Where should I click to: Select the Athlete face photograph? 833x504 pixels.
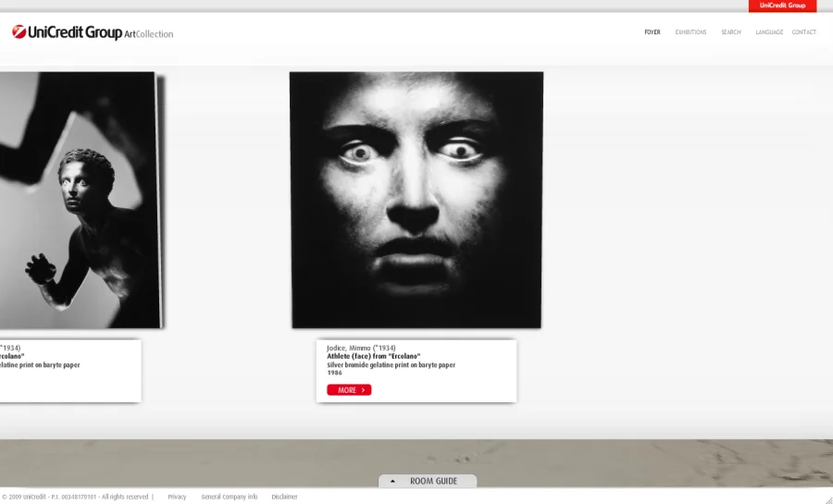[416, 200]
